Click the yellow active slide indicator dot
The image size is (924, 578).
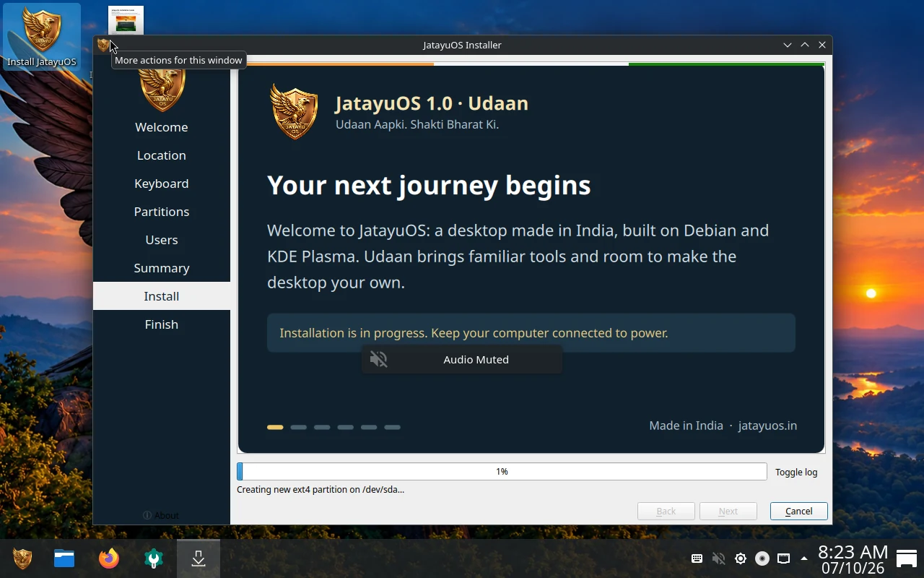click(275, 427)
